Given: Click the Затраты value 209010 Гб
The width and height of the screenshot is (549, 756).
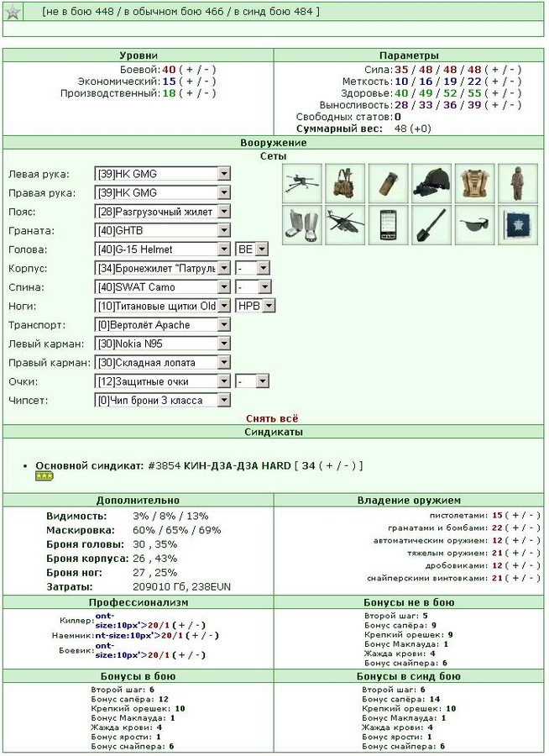Looking at the screenshot, I should coord(160,587).
